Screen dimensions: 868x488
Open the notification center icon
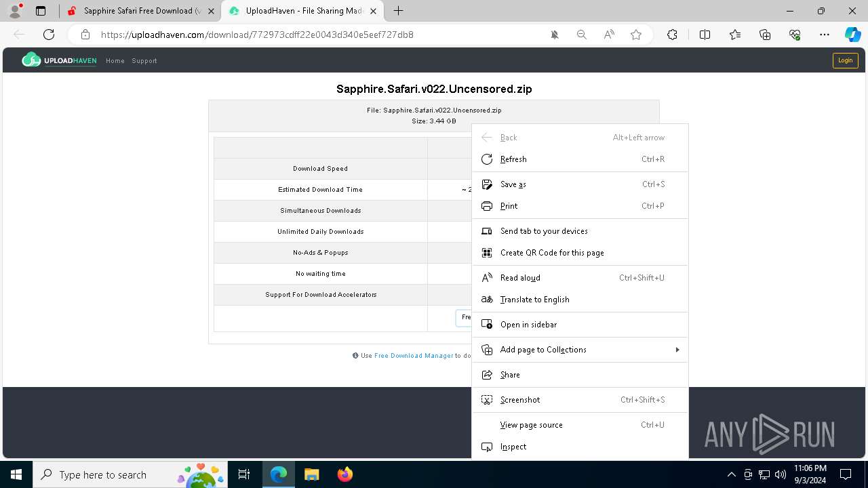point(846,474)
